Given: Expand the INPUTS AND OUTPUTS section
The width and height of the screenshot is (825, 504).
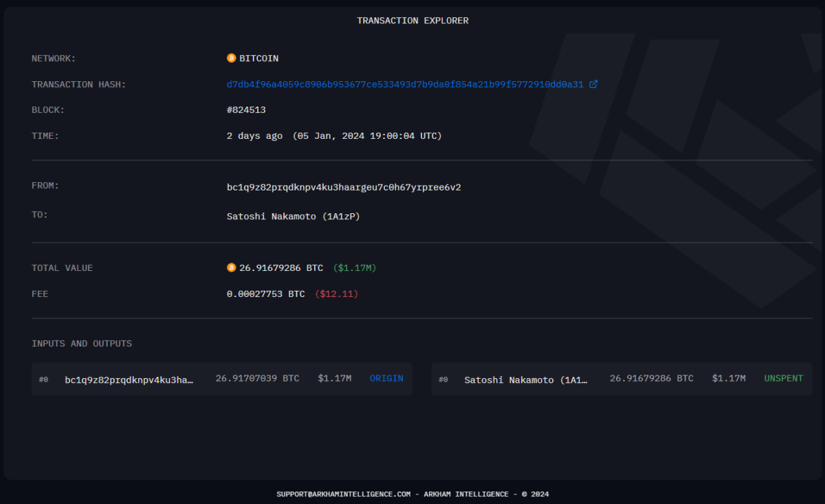Looking at the screenshot, I should [x=82, y=343].
